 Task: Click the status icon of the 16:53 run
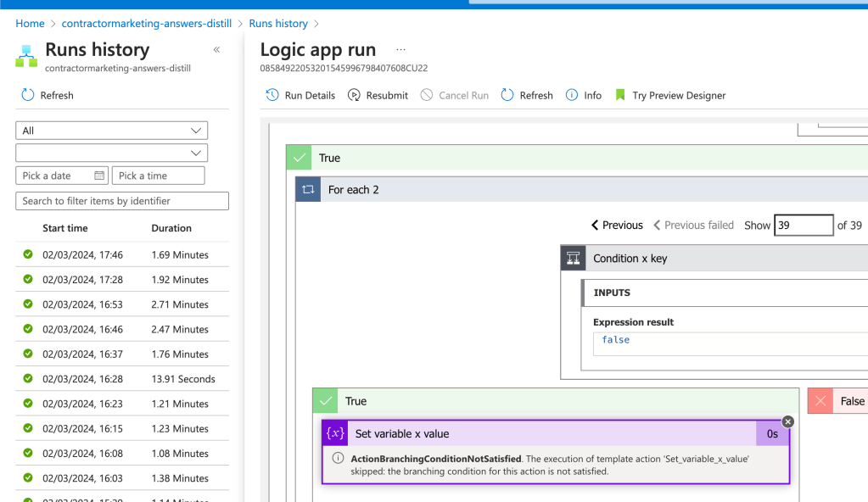(x=28, y=304)
